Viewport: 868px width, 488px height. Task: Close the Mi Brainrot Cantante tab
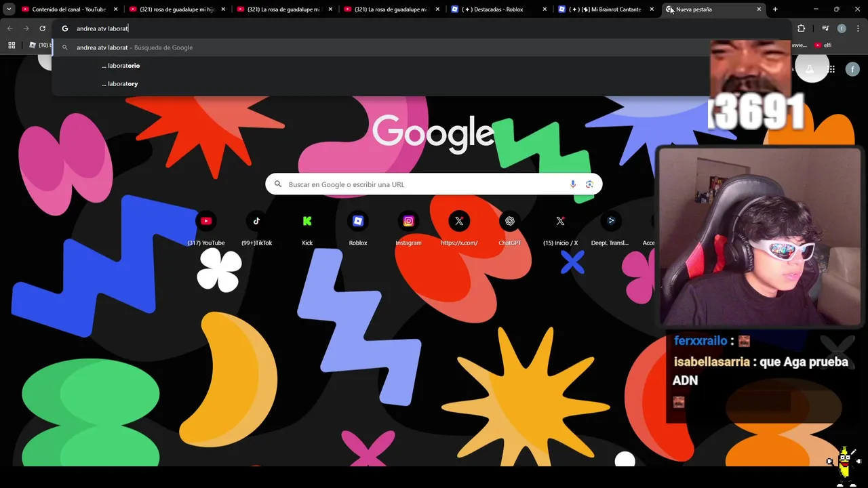652,9
